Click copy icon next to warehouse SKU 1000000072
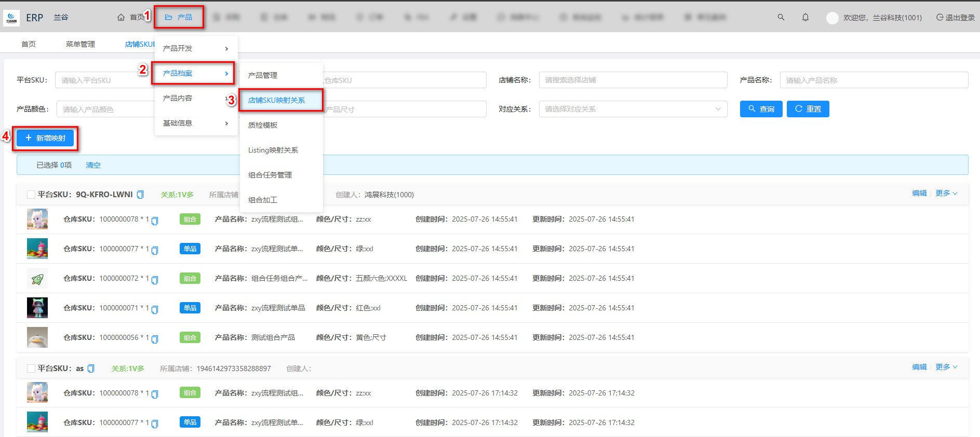The height and width of the screenshot is (437, 980). (x=155, y=280)
